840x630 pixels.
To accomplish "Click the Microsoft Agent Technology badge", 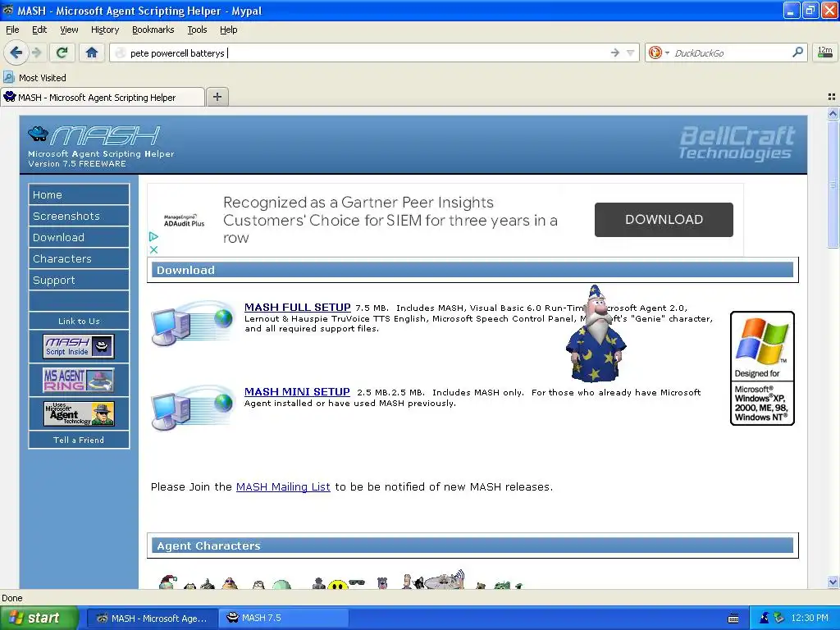I will pyautogui.click(x=78, y=413).
